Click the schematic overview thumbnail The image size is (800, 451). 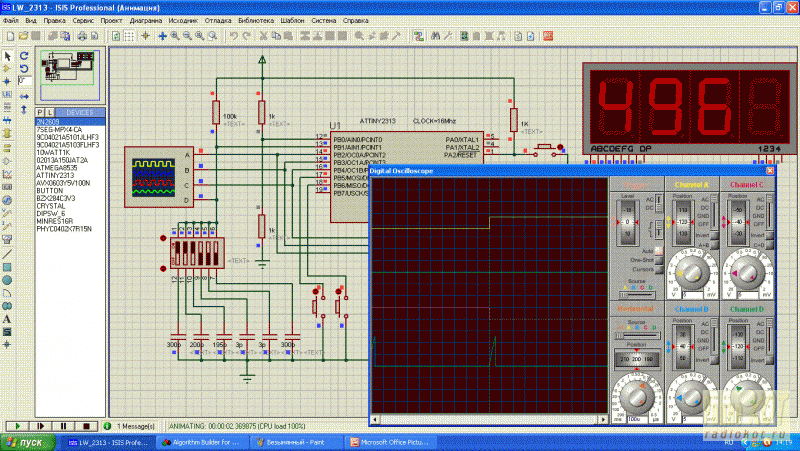[70, 75]
